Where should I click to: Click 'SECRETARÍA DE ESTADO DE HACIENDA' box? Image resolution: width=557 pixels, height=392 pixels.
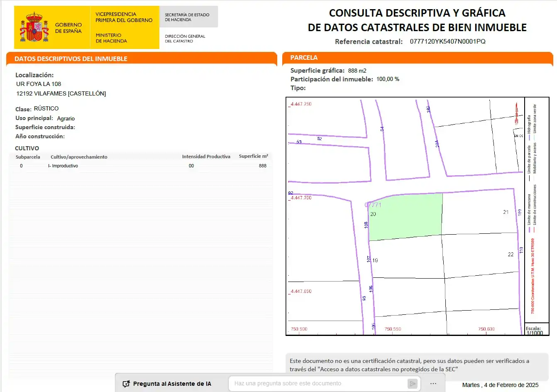point(188,17)
